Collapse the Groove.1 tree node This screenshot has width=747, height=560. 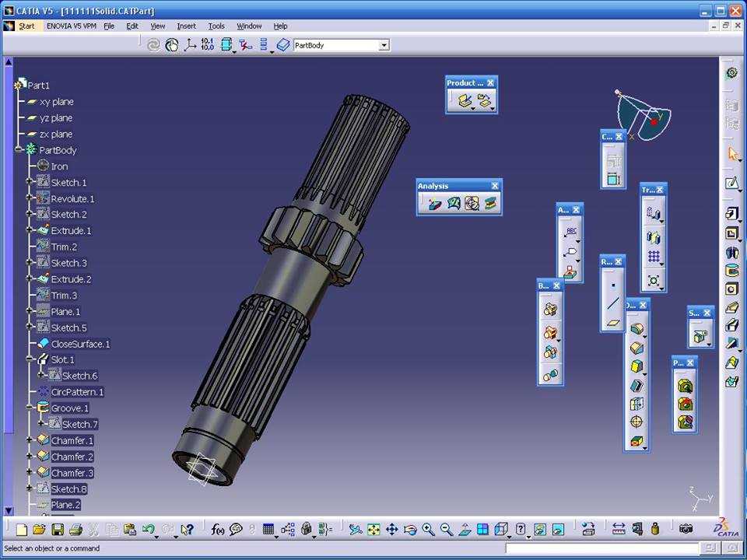29,408
